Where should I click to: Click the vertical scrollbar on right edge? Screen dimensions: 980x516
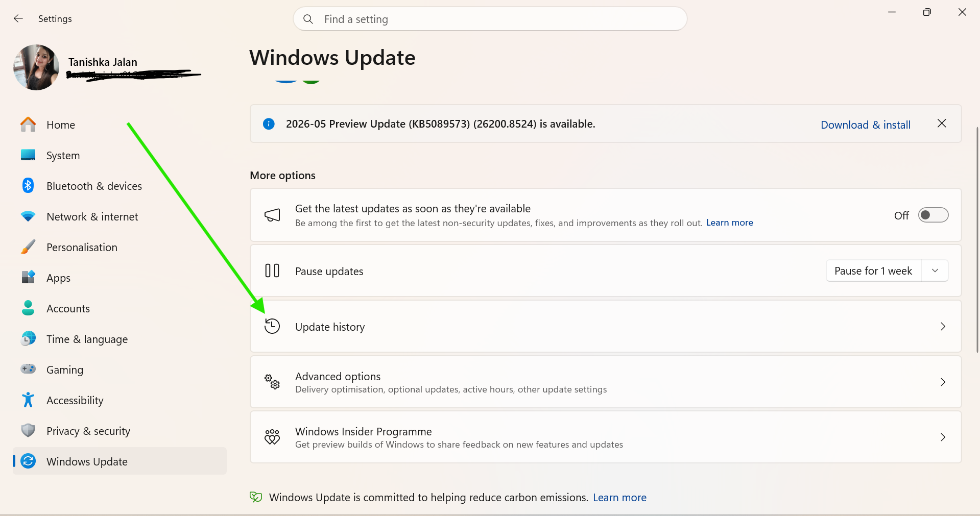[x=977, y=239]
